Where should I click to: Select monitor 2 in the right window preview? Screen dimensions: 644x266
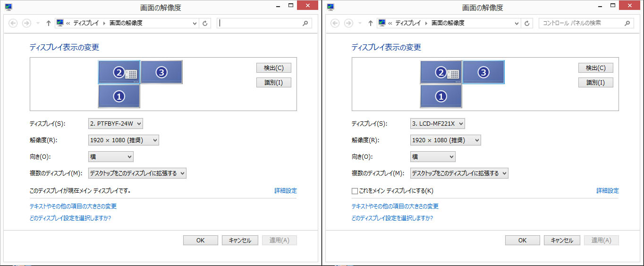[x=441, y=72]
